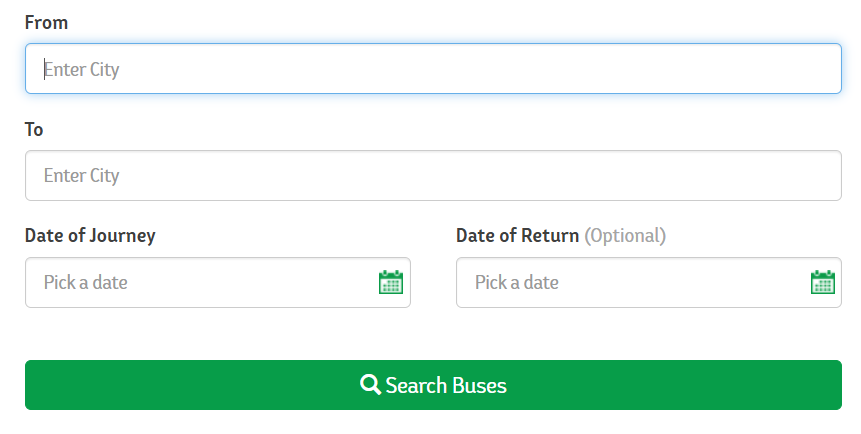The image size is (861, 434).
Task: Focus the From city input field
Action: coord(433,69)
